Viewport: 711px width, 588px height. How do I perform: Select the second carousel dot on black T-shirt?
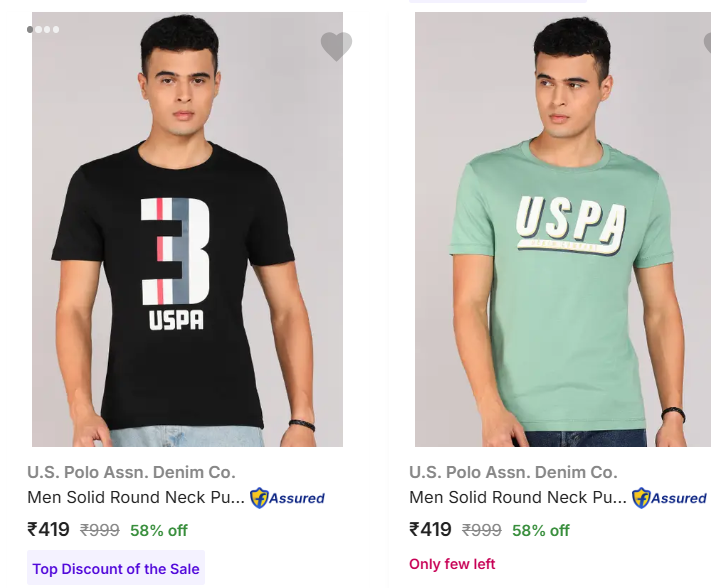click(40, 30)
